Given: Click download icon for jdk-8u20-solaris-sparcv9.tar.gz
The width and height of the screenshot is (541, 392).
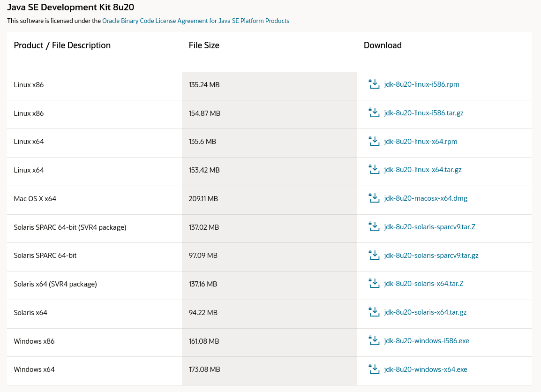Looking at the screenshot, I should (x=374, y=255).
